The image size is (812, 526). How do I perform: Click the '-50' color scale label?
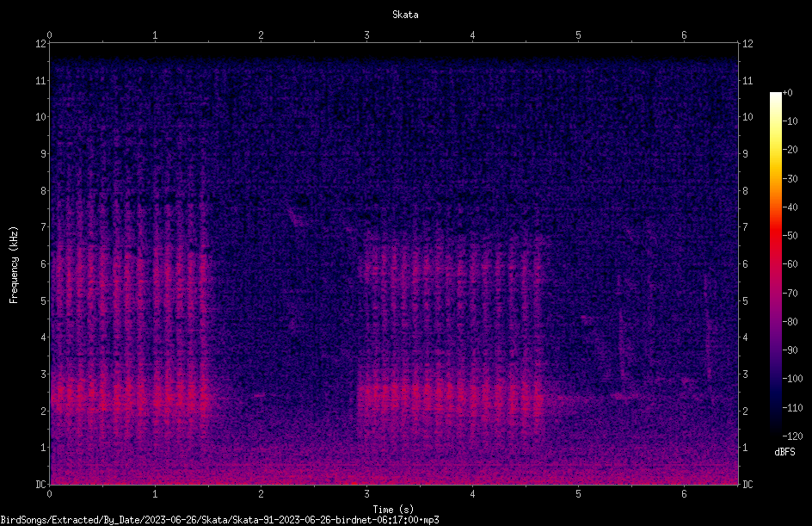[x=790, y=236]
